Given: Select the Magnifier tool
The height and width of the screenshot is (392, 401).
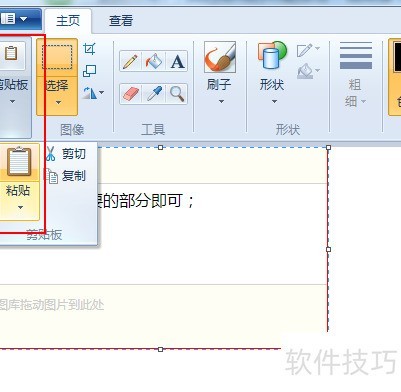Looking at the screenshot, I should (x=177, y=94).
